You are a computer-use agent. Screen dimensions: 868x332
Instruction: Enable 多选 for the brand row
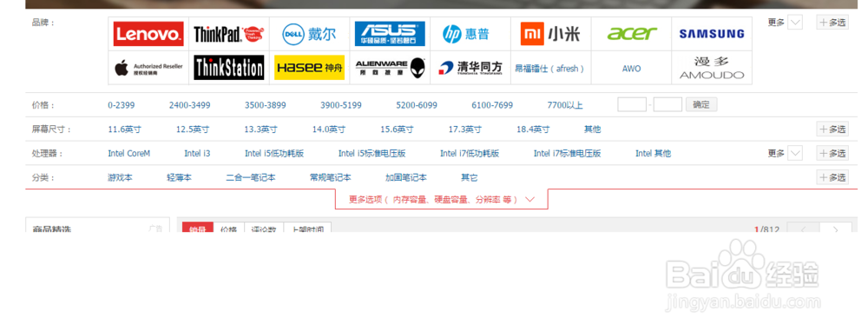coord(832,23)
